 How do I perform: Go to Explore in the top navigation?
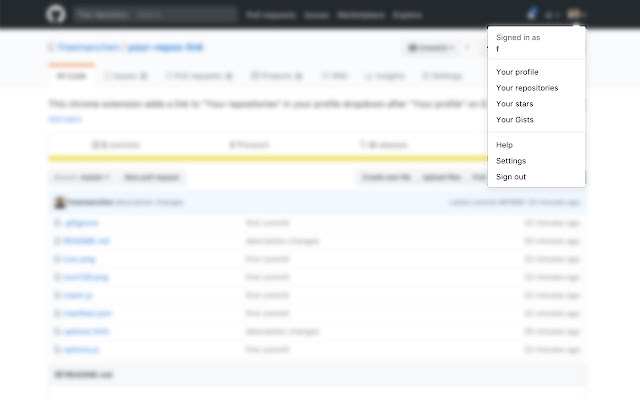(x=407, y=15)
